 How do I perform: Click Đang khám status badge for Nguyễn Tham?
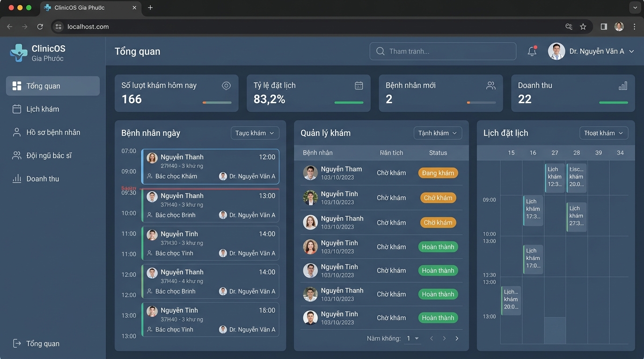[x=438, y=173]
